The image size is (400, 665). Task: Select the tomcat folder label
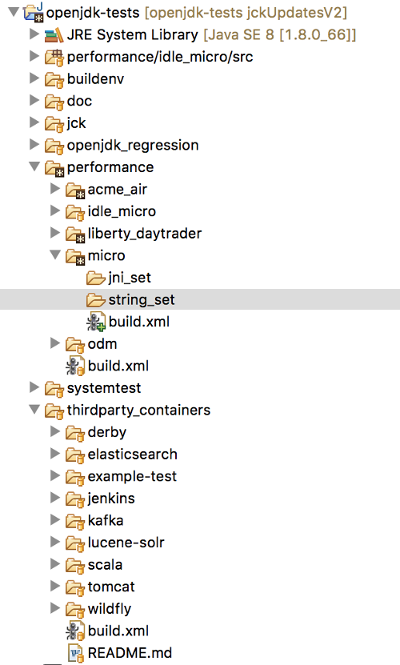[x=111, y=587]
